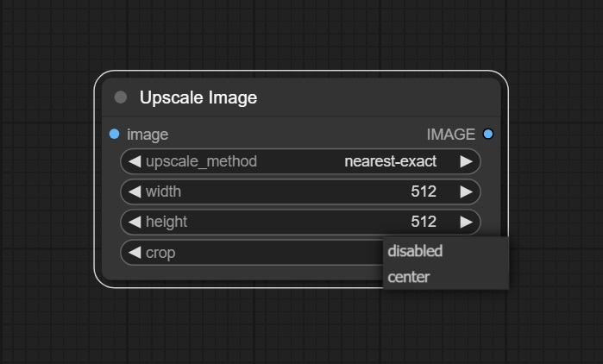Click the IMAGE output connector dot
This screenshot has height=364, width=603.
tap(488, 135)
